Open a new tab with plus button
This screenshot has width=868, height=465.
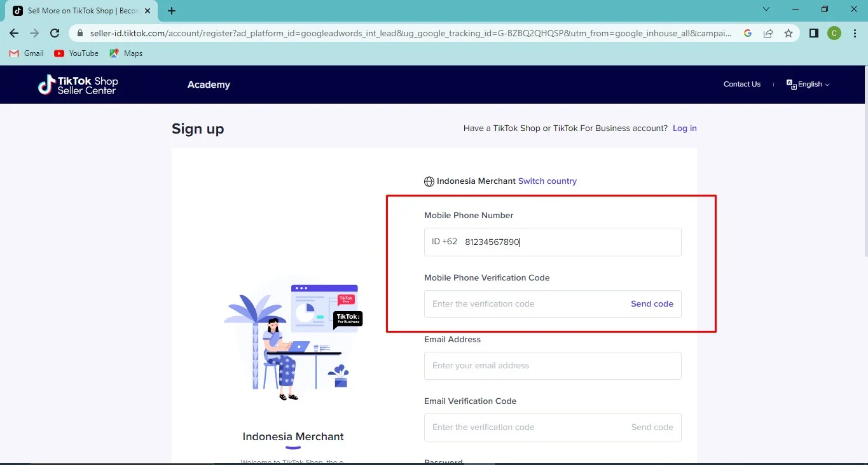pyautogui.click(x=172, y=11)
